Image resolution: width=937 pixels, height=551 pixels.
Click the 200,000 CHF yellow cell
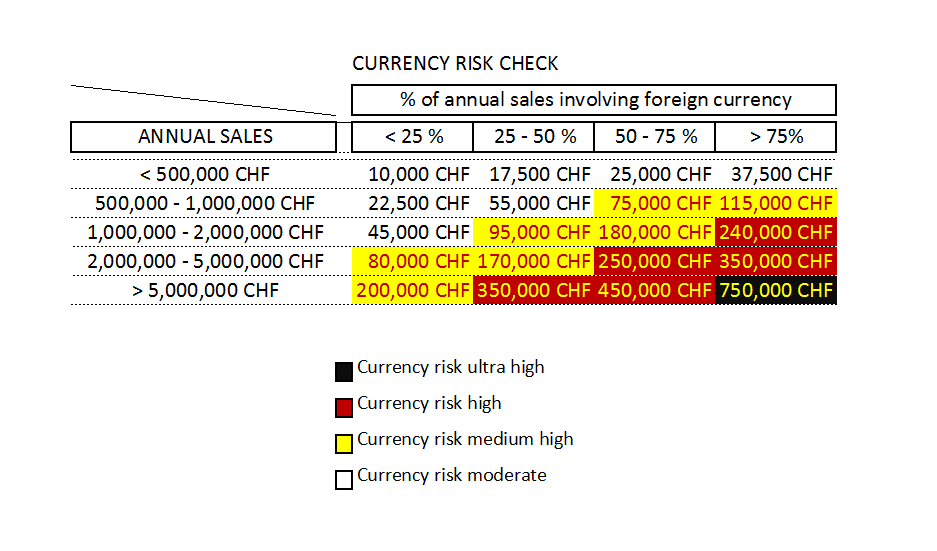tap(412, 290)
